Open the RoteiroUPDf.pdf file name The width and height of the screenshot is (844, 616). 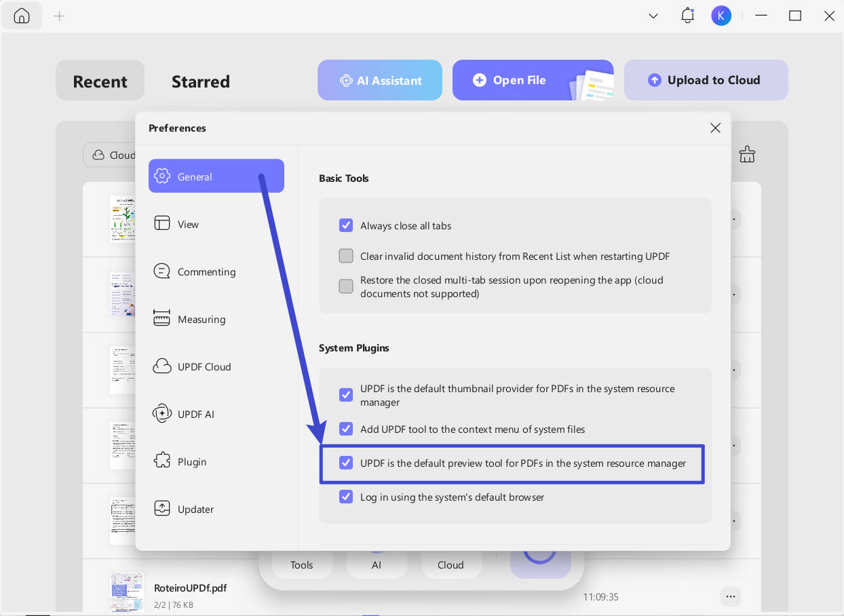(x=190, y=588)
